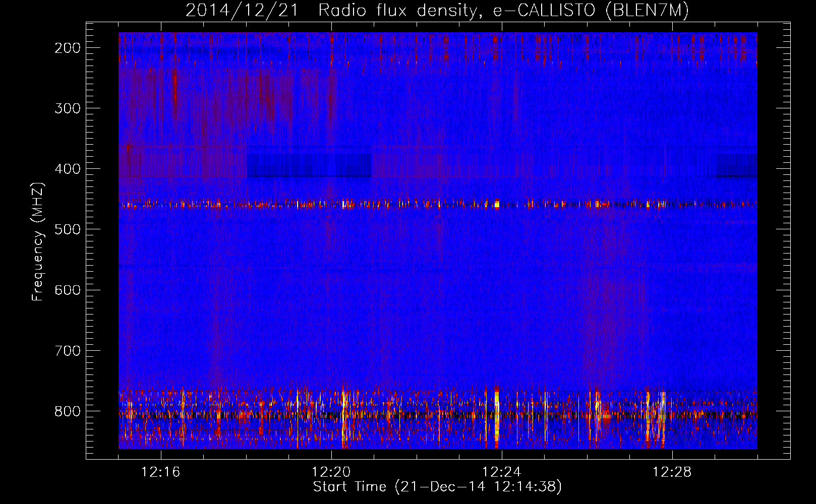Click the 12:20 time tick label
Screen dimensions: 816x504
tap(331, 472)
